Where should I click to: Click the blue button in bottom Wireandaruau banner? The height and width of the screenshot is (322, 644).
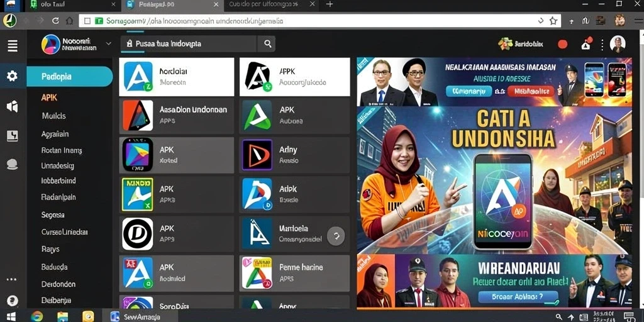point(519,297)
